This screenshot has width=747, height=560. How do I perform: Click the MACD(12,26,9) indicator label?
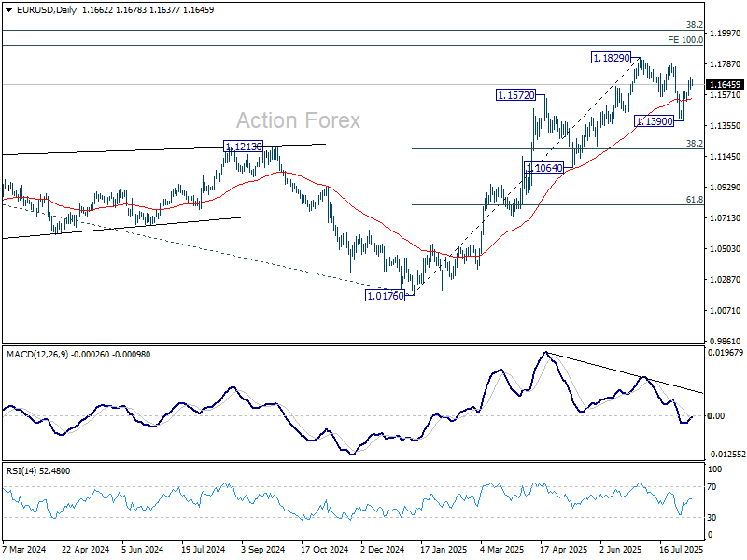[x=40, y=354]
